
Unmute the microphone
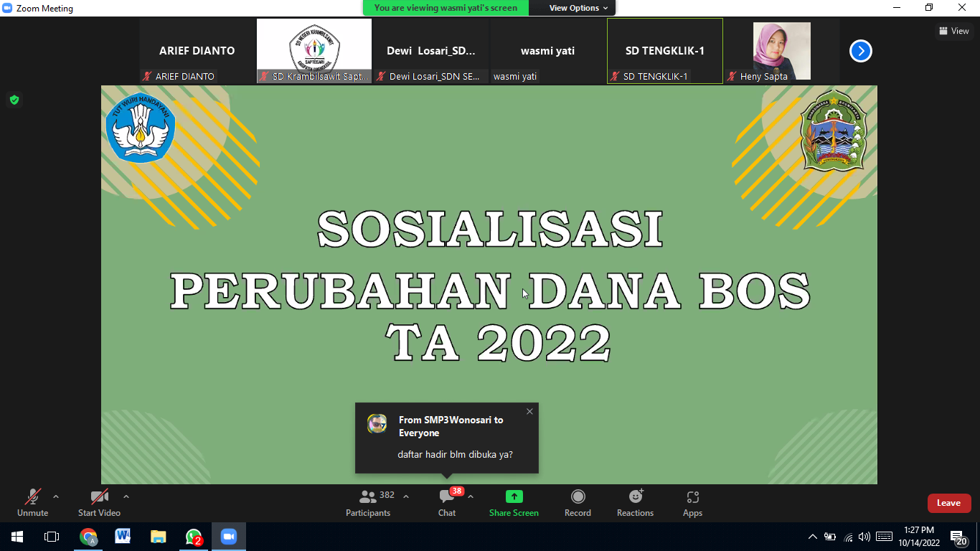coord(32,502)
